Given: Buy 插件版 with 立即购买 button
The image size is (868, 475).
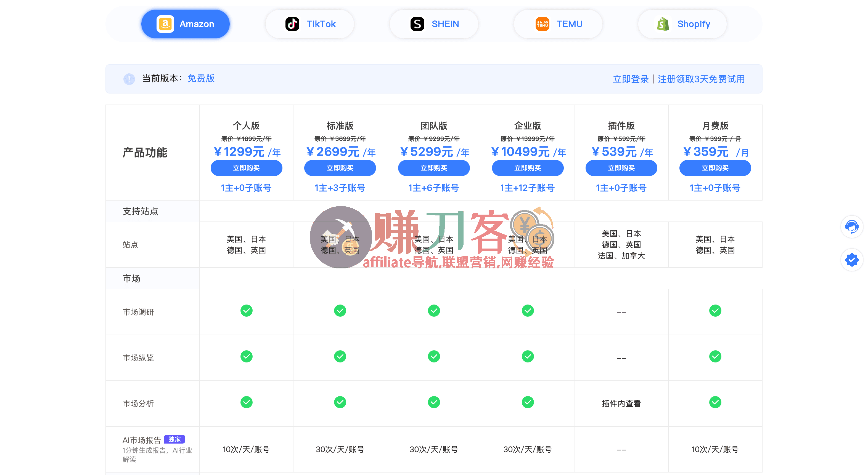Looking at the screenshot, I should pyautogui.click(x=621, y=168).
